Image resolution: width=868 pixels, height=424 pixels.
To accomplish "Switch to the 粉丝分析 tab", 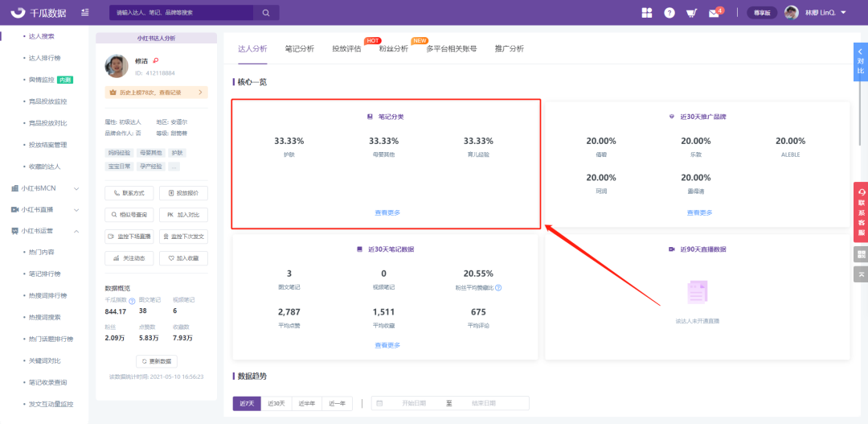I will [x=394, y=49].
